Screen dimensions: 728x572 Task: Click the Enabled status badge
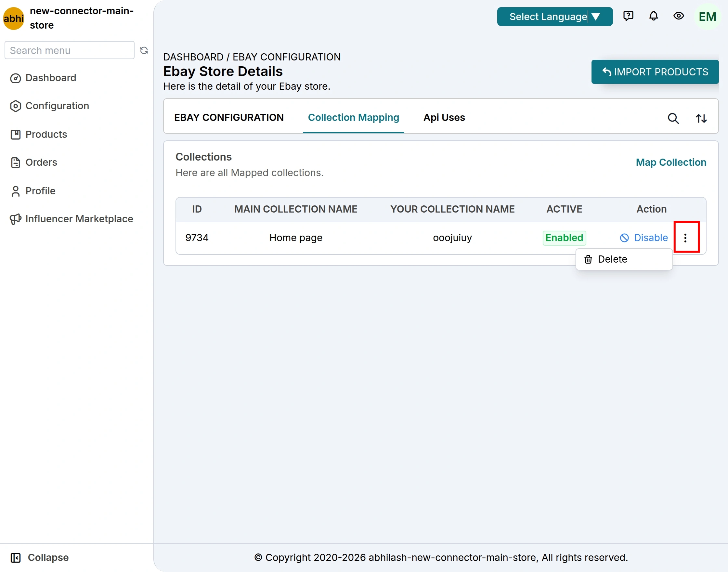point(564,238)
